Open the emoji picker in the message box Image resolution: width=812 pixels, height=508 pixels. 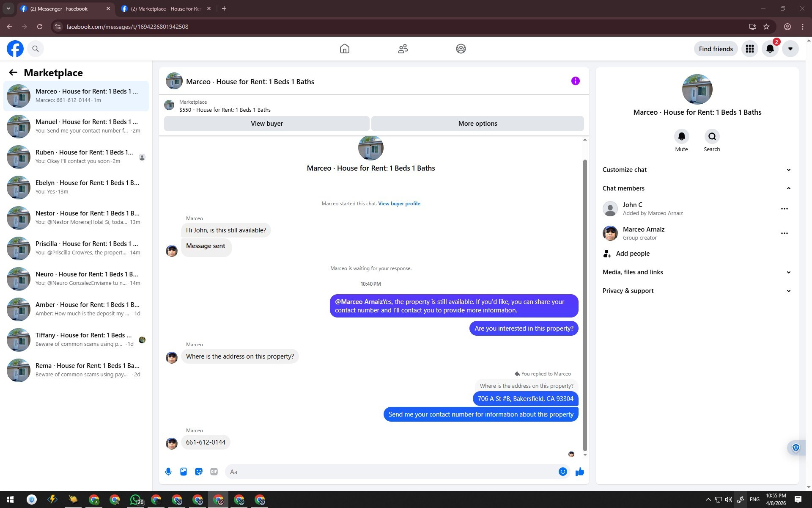[x=562, y=472]
